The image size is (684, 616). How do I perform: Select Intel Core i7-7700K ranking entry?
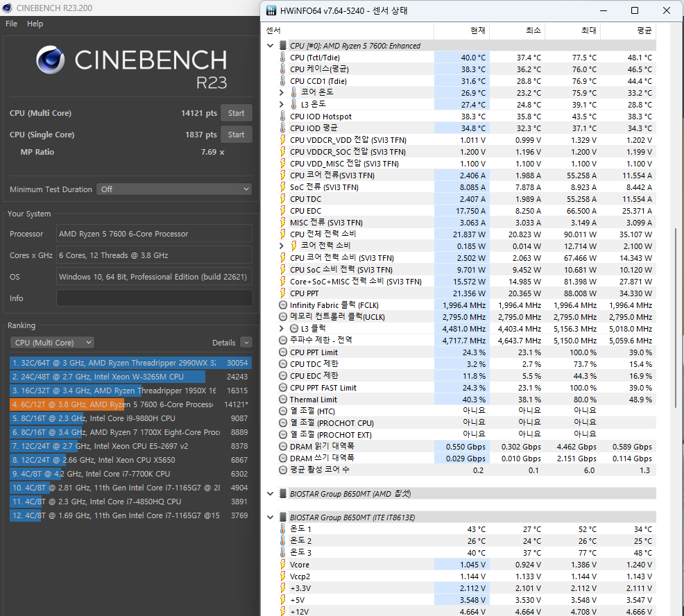[130, 474]
